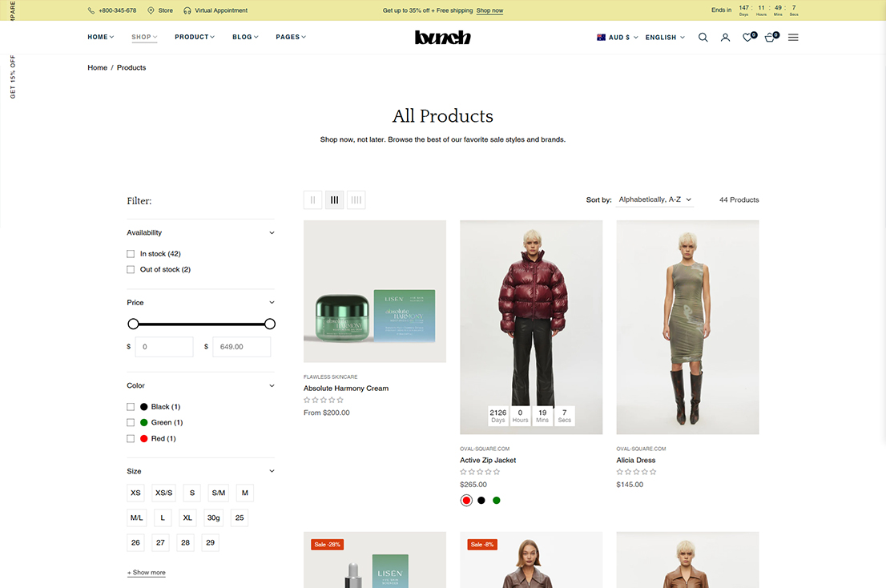Open the search icon in header
886x588 pixels.
703,38
